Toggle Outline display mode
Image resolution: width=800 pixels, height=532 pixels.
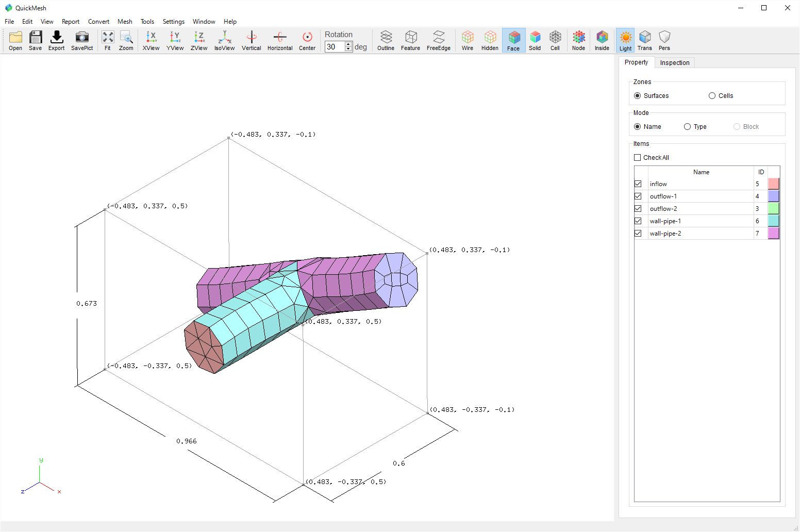(x=386, y=40)
